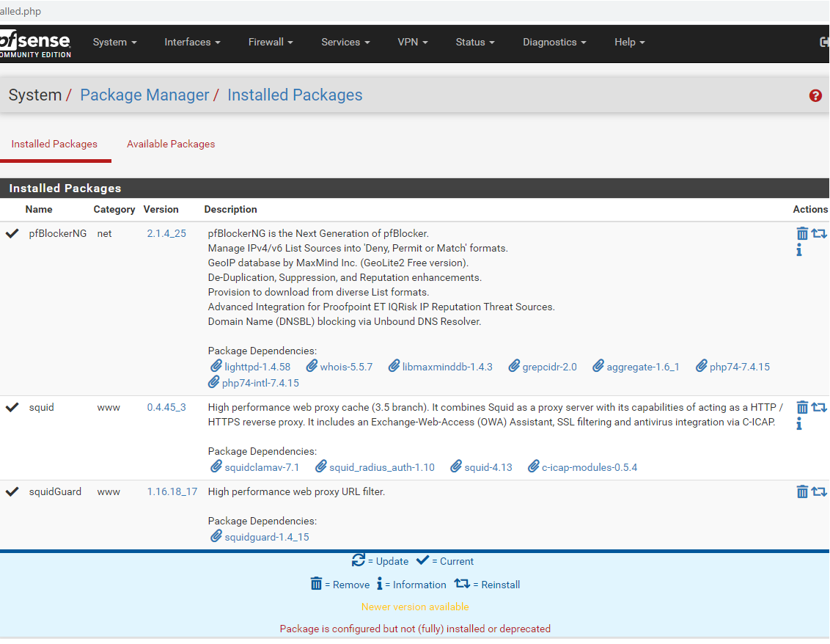Show information for pfBlockerNG package

coord(799,250)
